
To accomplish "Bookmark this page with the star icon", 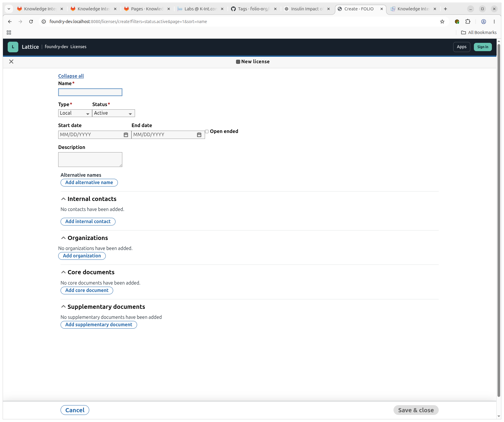I will pos(442,22).
